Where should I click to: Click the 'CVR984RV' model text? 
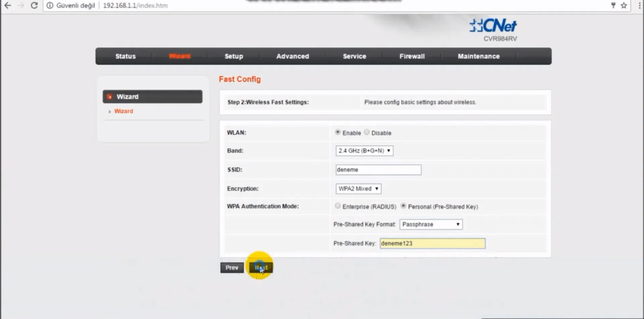(x=500, y=39)
